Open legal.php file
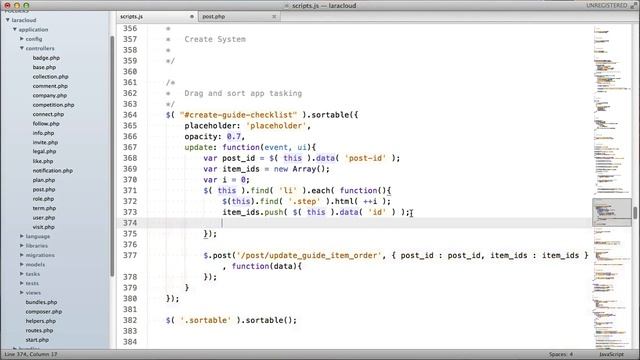 [x=44, y=151]
